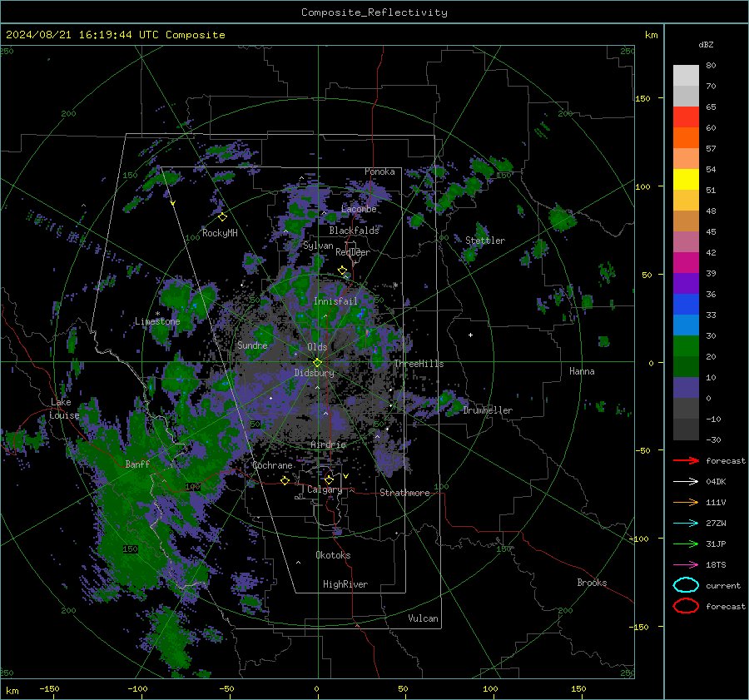Click the magenta 18TS arrow in legend
Viewport: 749px width, 700px height.
686,565
